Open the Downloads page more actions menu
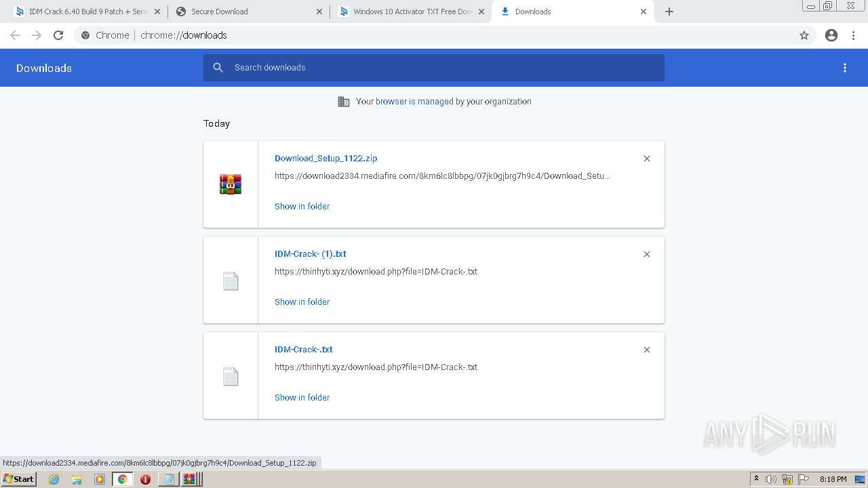This screenshot has width=868, height=488. 845,68
